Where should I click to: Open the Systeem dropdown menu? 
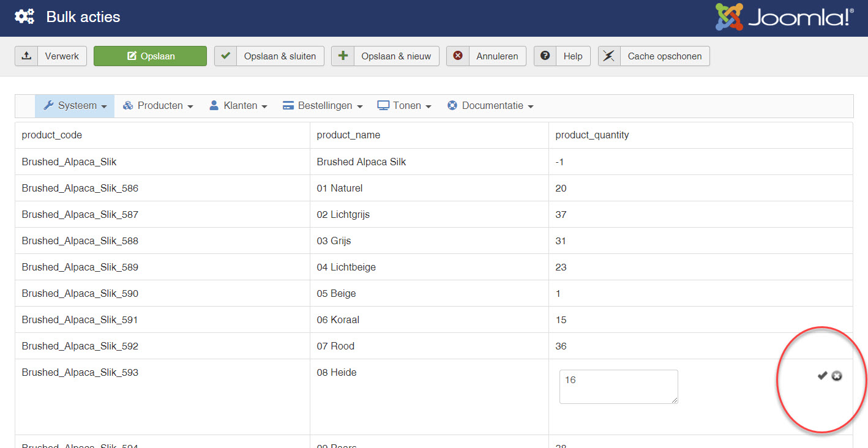75,106
